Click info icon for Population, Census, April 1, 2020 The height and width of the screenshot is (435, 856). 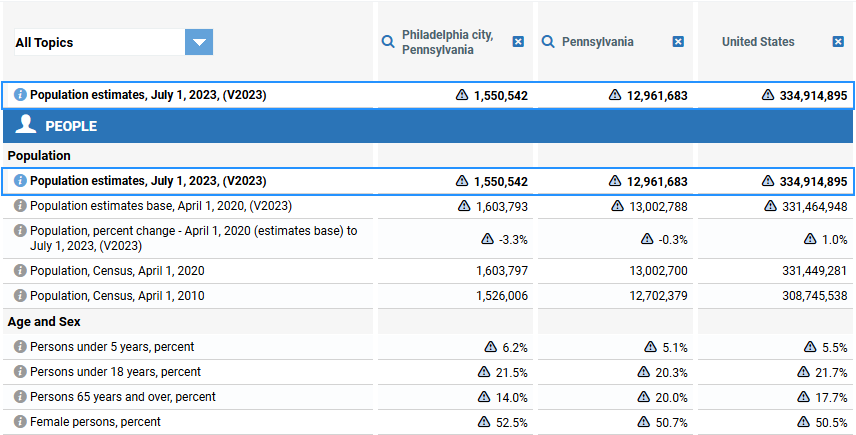click(x=20, y=271)
